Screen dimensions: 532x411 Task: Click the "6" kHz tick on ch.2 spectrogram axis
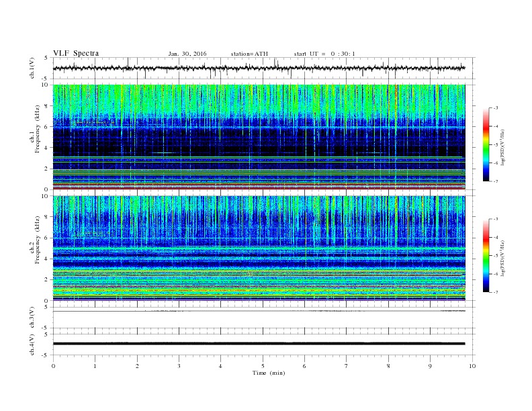[x=46, y=238]
